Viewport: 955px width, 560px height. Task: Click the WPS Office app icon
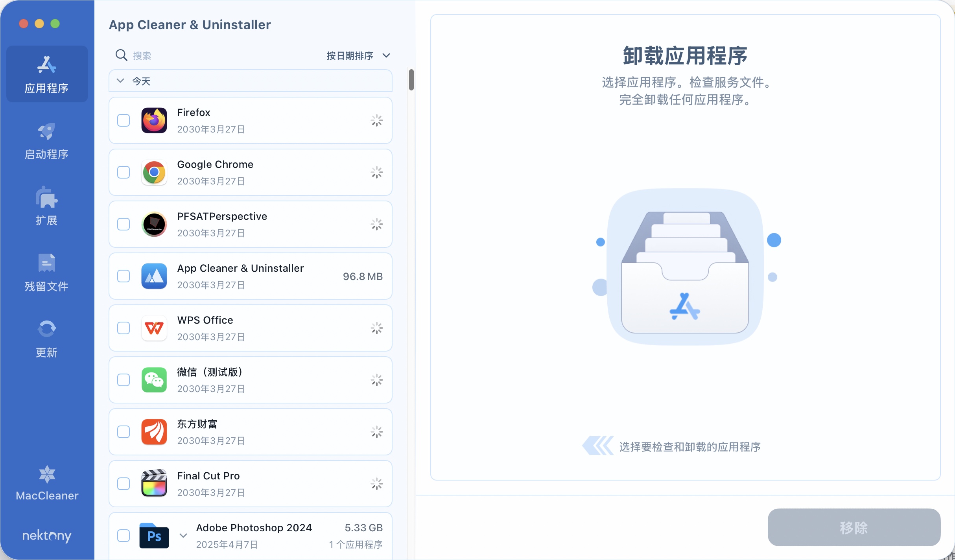click(154, 328)
